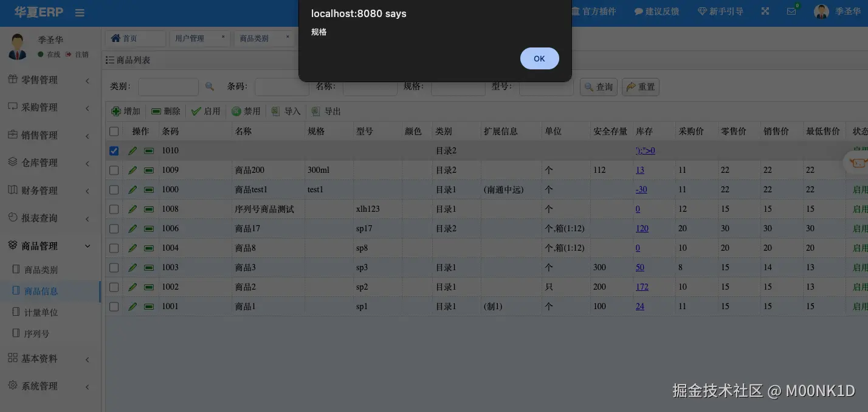Select the edit pencil icon for 商品200
This screenshot has height=412, width=868.
point(133,170)
